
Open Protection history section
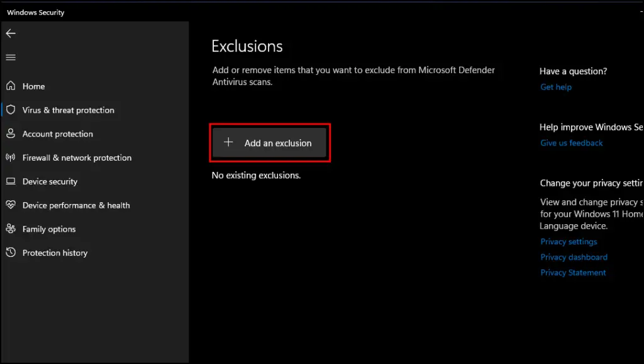coord(55,253)
